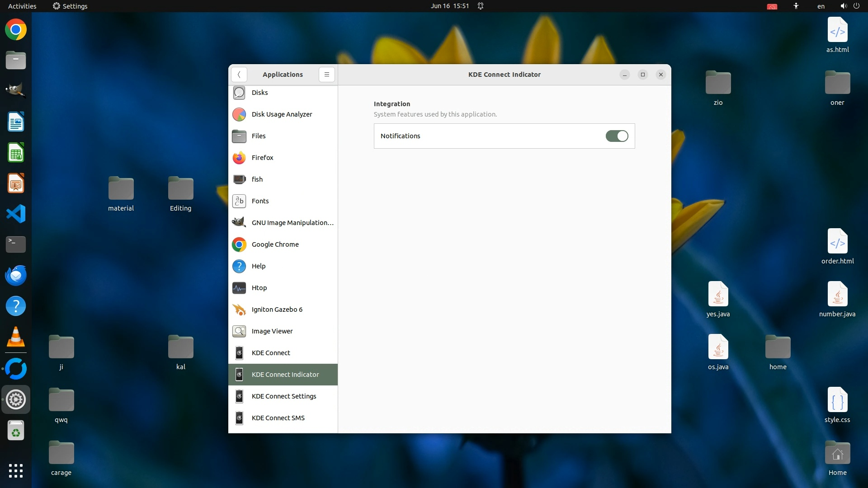Launch Visual Studio Code from the dock

click(16, 214)
